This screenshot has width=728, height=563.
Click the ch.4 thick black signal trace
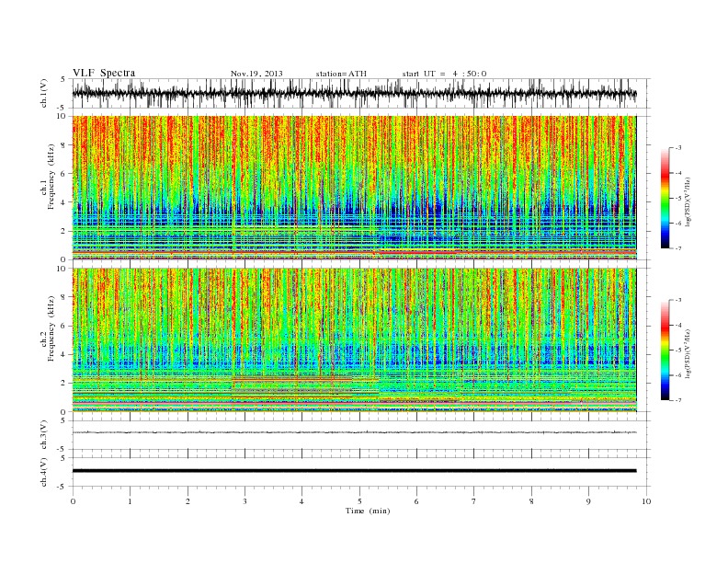354,471
